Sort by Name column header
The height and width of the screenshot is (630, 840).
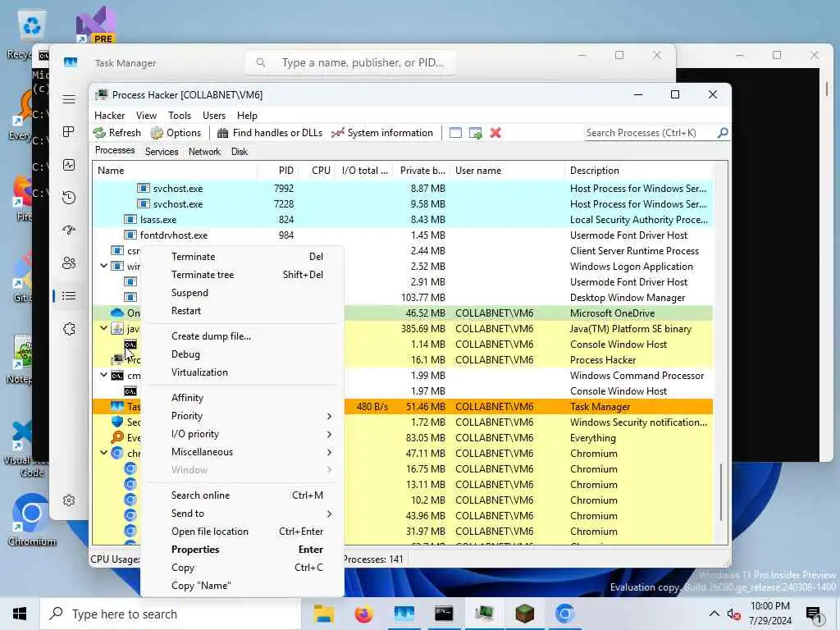tap(175, 171)
